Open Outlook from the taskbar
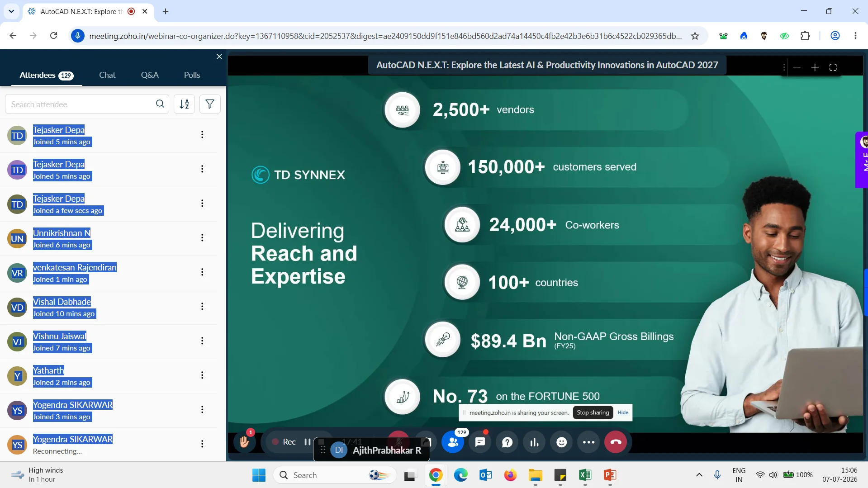 coord(485,475)
